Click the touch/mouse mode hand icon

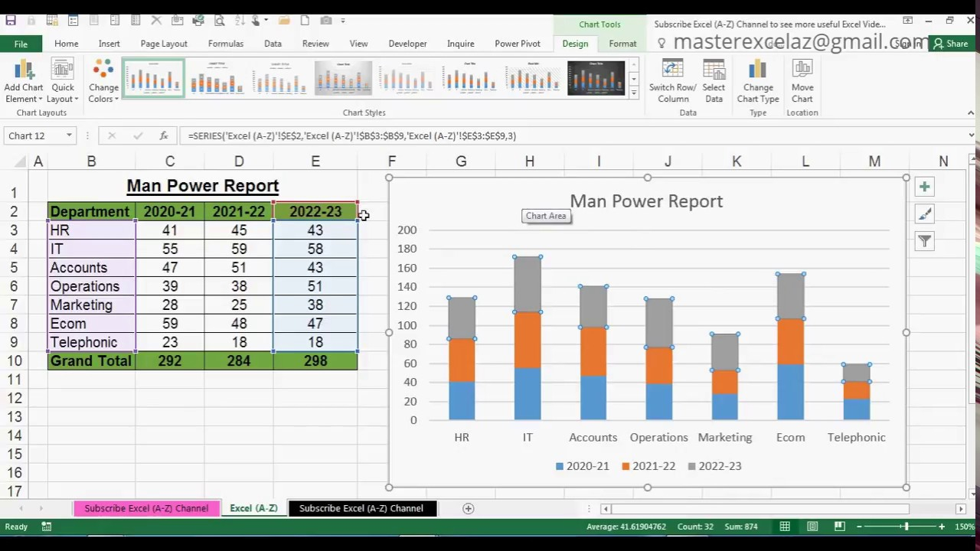[255, 21]
